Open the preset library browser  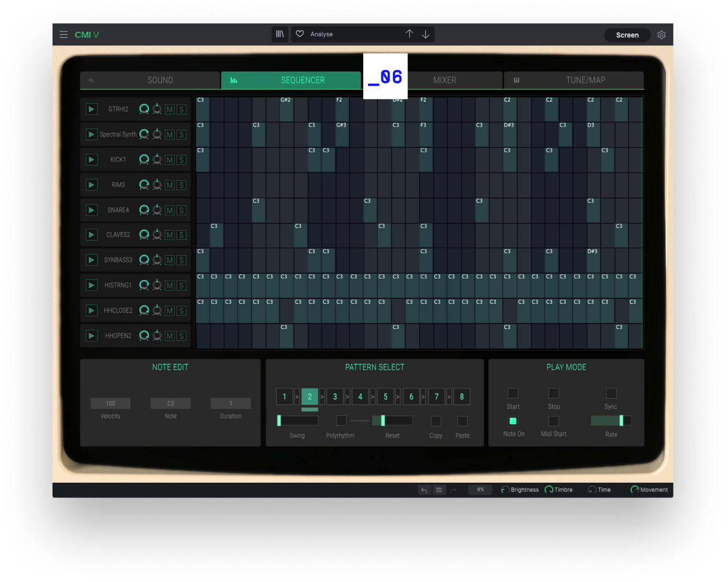pos(280,34)
